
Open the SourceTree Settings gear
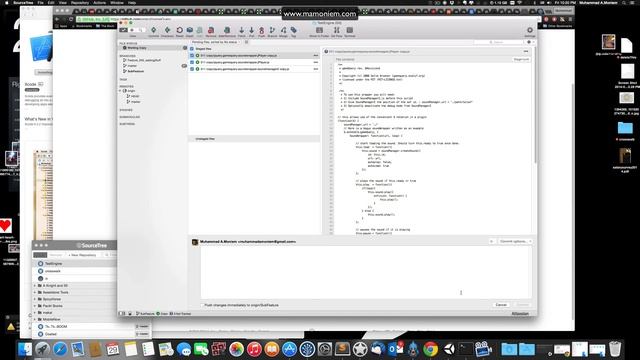coord(530,31)
